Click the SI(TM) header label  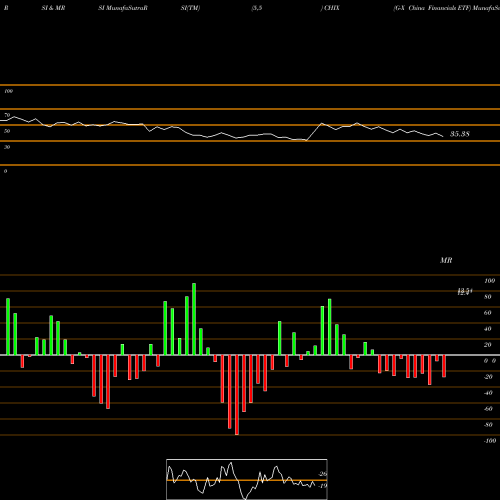[x=190, y=8]
